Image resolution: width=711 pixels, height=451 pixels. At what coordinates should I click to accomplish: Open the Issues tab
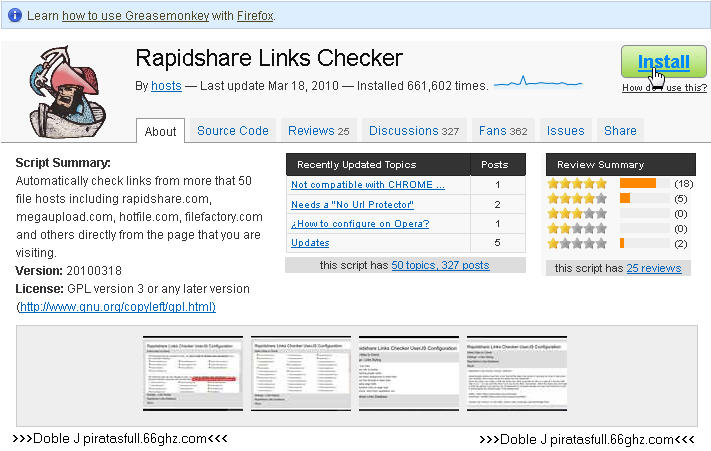coord(565,131)
